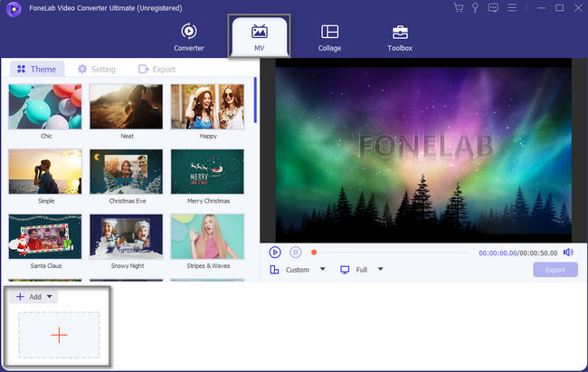Image resolution: width=588 pixels, height=372 pixels.
Task: Pick the Stripes & Waves theme
Action: tap(207, 236)
